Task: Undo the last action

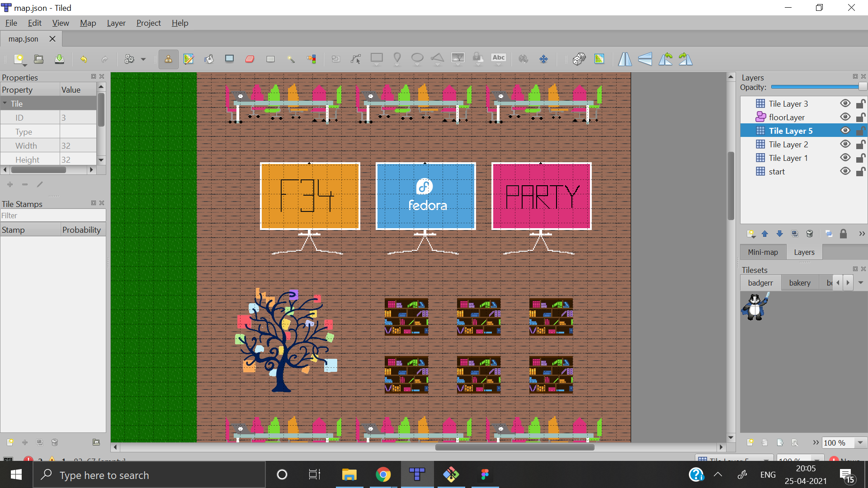Action: (84, 59)
